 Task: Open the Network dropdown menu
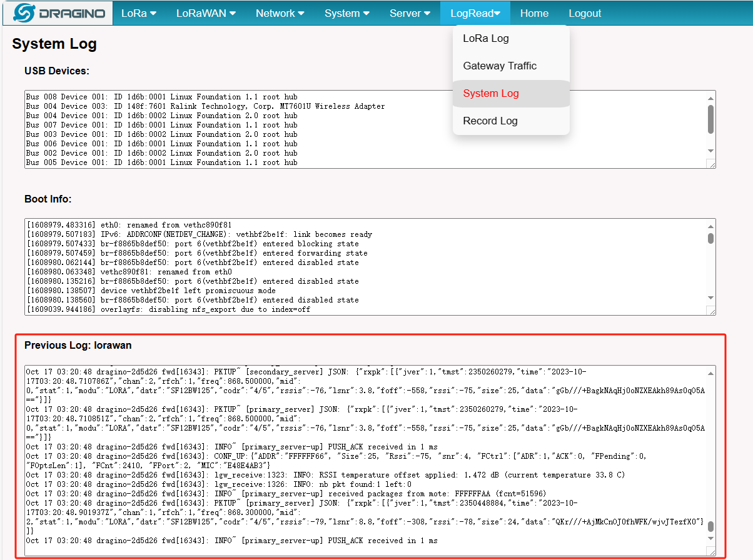[280, 13]
